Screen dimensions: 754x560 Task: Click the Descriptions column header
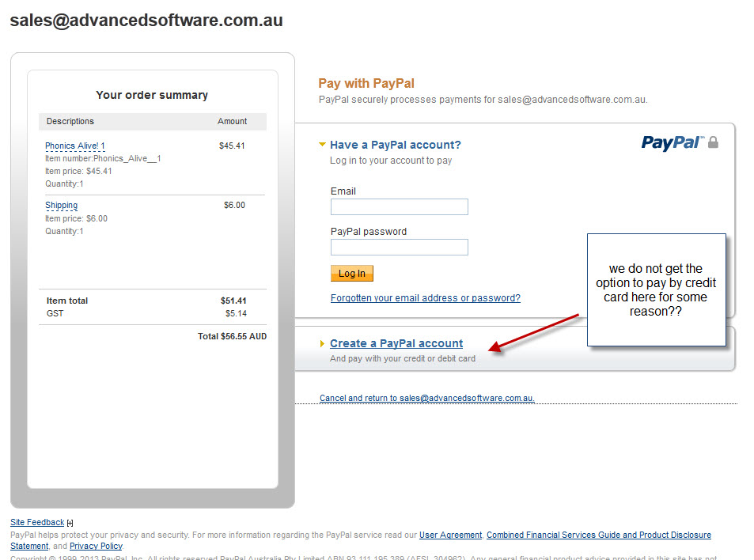pos(70,121)
